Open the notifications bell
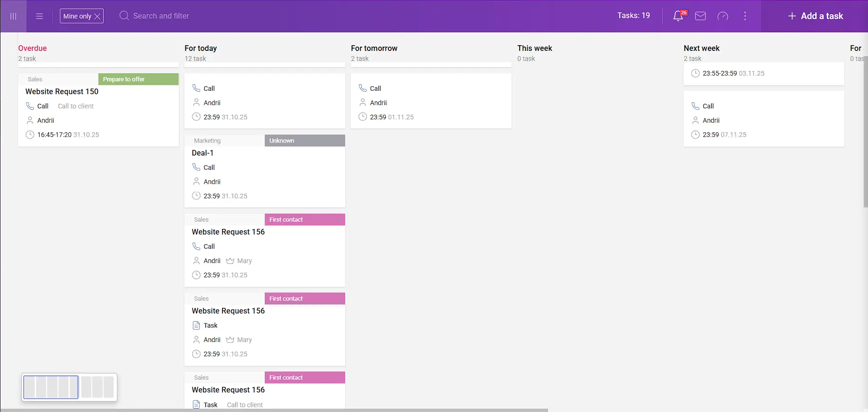This screenshot has height=412, width=868. point(678,16)
